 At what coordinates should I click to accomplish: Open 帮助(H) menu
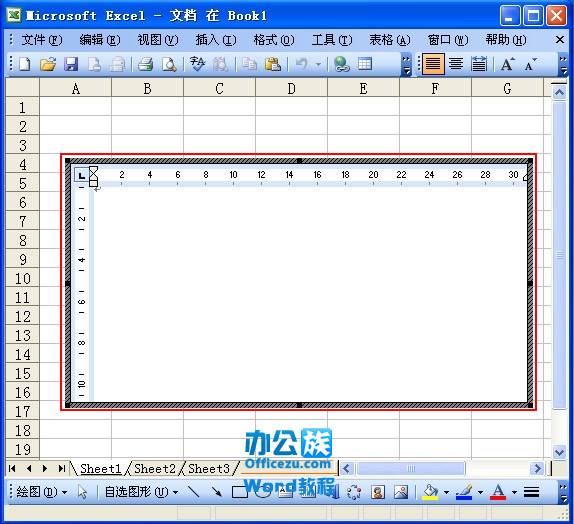pyautogui.click(x=506, y=40)
